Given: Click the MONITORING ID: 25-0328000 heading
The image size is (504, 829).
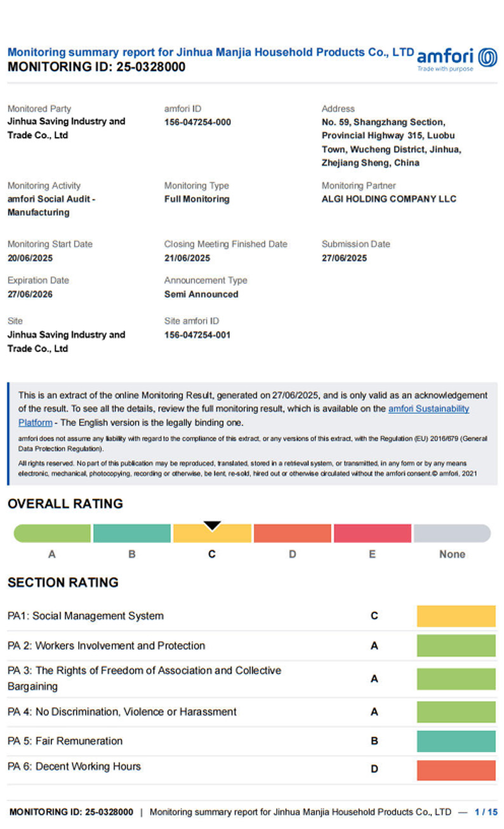Looking at the screenshot, I should point(96,67).
